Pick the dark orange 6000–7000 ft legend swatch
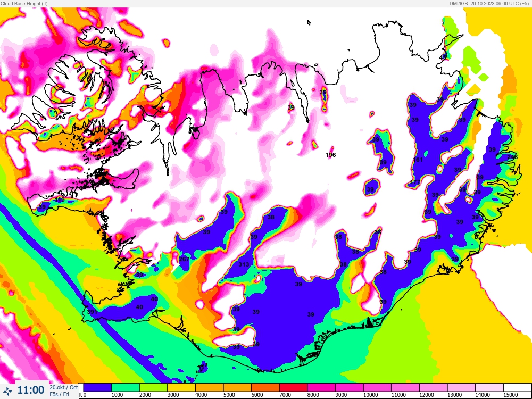This screenshot has width=532, height=399. click(x=265, y=387)
